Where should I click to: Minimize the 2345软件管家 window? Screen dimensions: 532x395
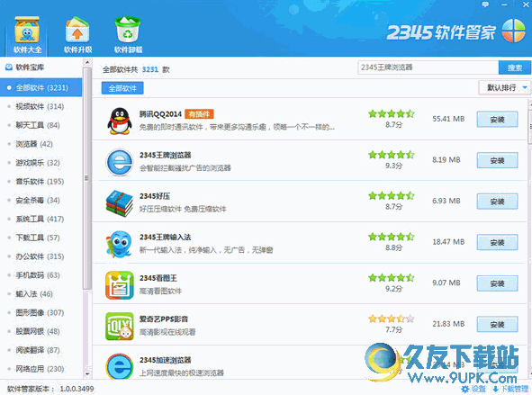click(504, 4)
